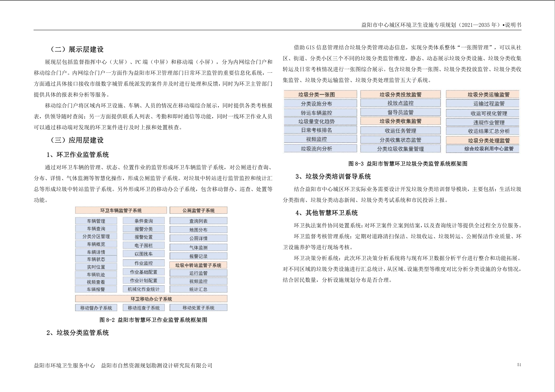This screenshot has height=392, width=555.
Task: Click heading （三）应用层建设
Action: click(77, 140)
